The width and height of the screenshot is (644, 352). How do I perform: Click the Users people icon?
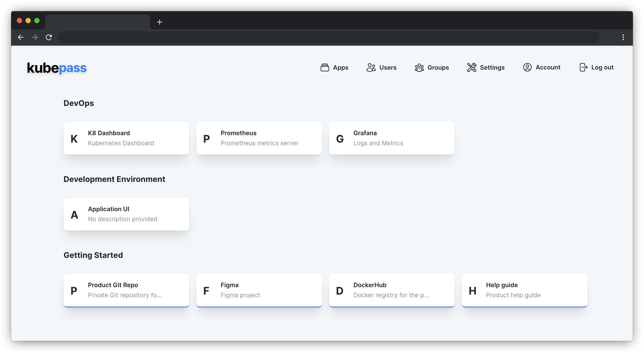coord(371,67)
